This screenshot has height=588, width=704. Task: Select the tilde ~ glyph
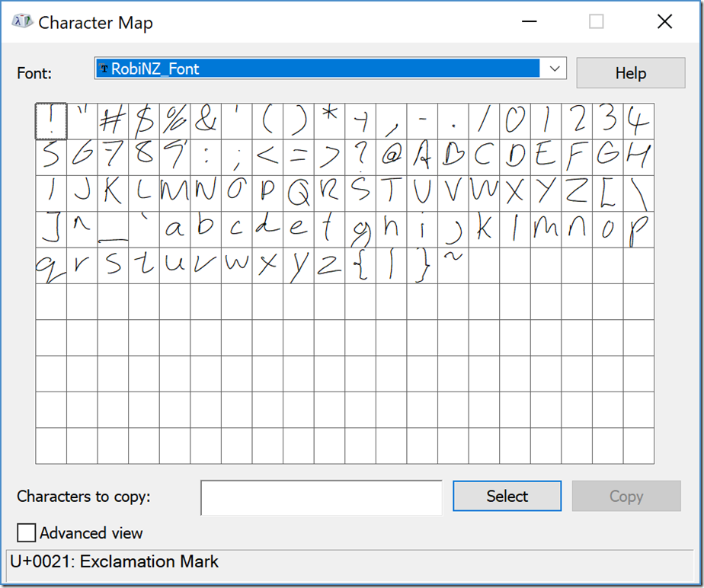tap(453, 265)
